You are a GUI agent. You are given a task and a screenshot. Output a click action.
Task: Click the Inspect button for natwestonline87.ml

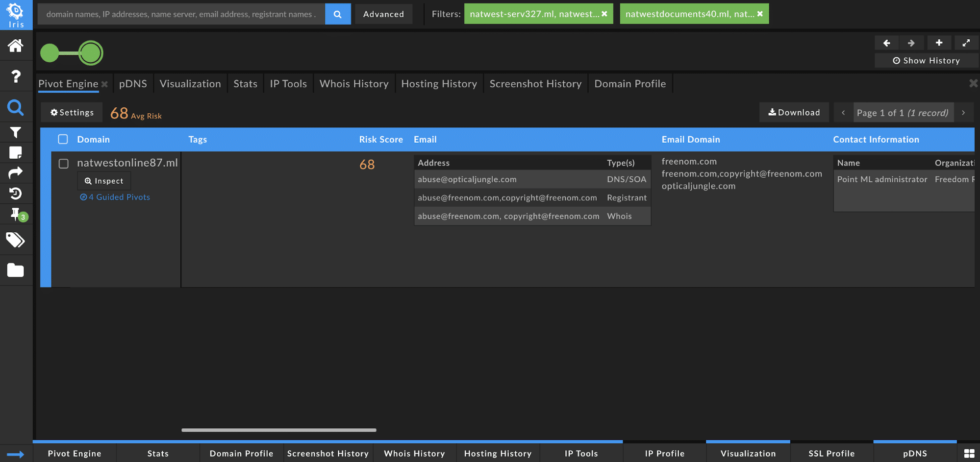(x=104, y=181)
